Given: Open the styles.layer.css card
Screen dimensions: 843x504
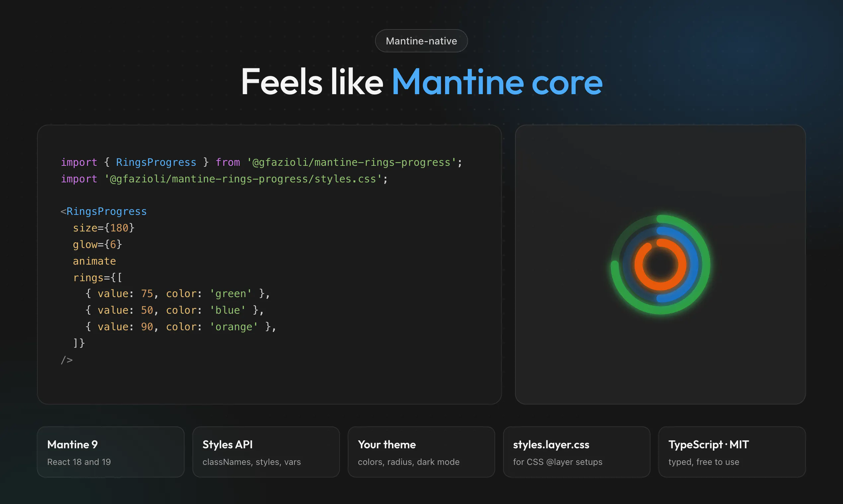Looking at the screenshot, I should click(576, 452).
